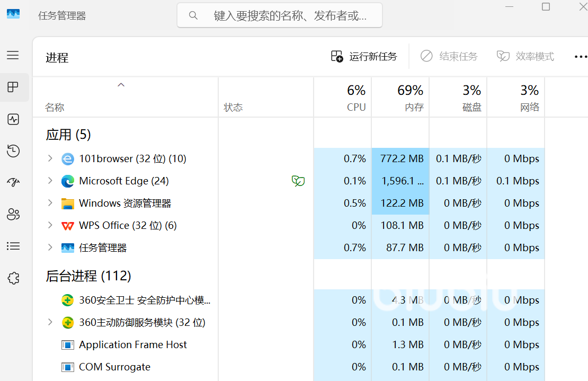Image resolution: width=588 pixels, height=381 pixels.
Task: Expand 360主动防御服务模块 process tree
Action: [50, 322]
